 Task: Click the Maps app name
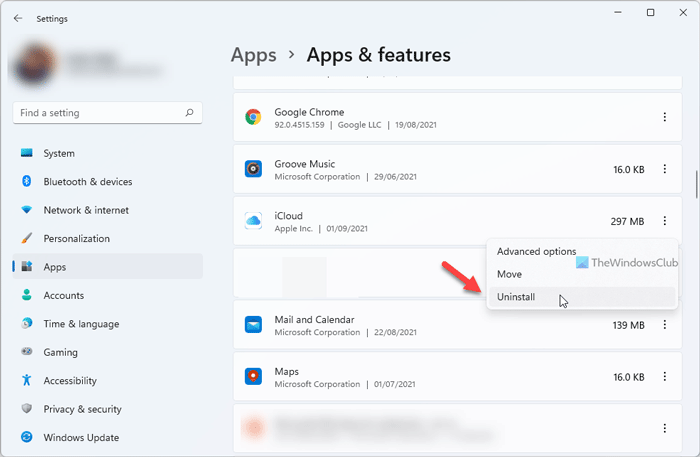(287, 371)
